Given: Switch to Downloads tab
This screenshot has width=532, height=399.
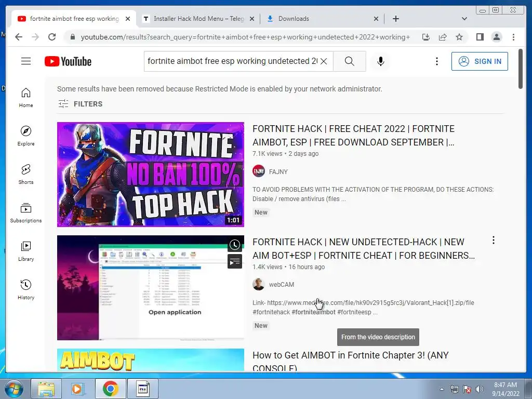Looking at the screenshot, I should tap(318, 19).
